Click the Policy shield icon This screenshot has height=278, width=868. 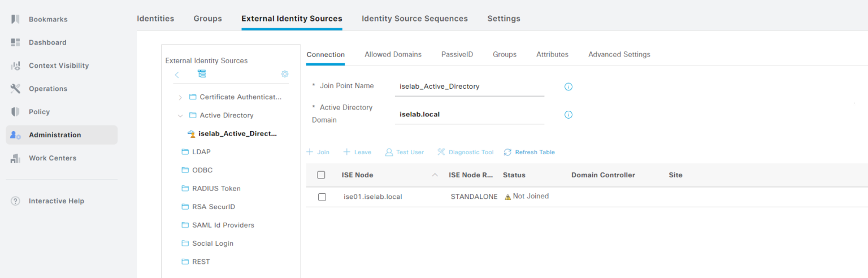pos(16,112)
